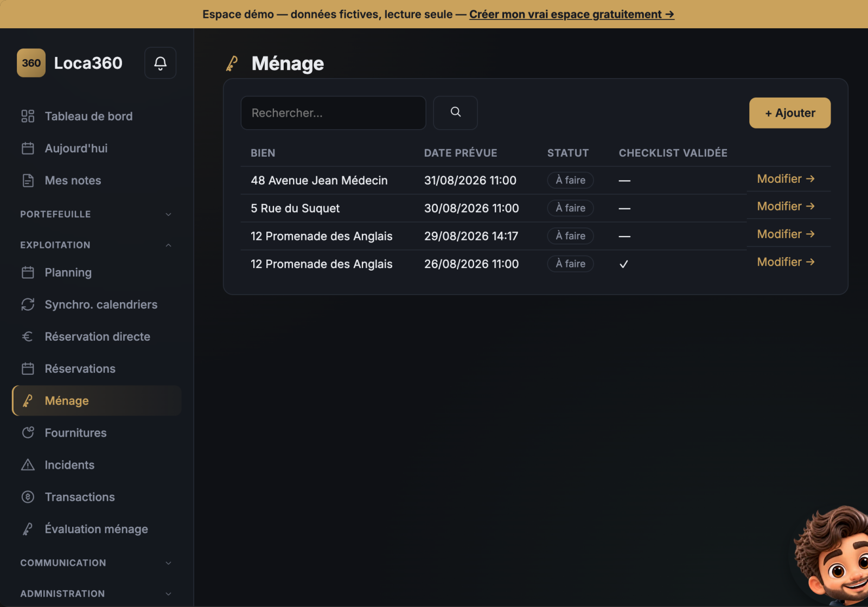Click the Ajouter button
Image resolution: width=868 pixels, height=607 pixels.
(x=790, y=113)
